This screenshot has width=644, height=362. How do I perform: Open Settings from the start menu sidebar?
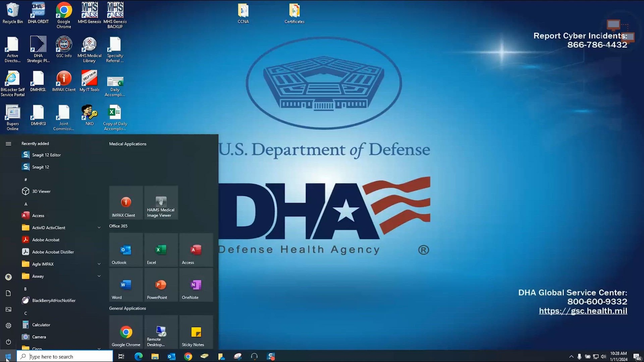point(8,325)
